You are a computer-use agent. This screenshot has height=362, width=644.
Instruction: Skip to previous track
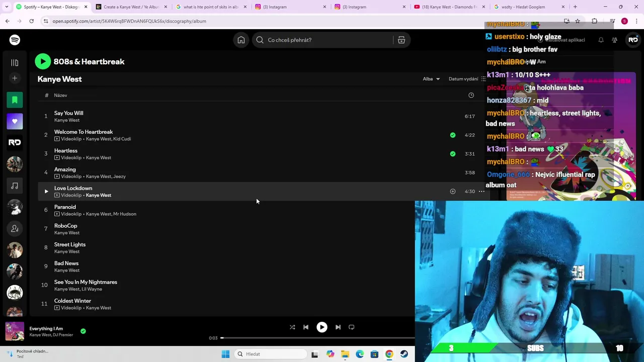tap(306, 327)
